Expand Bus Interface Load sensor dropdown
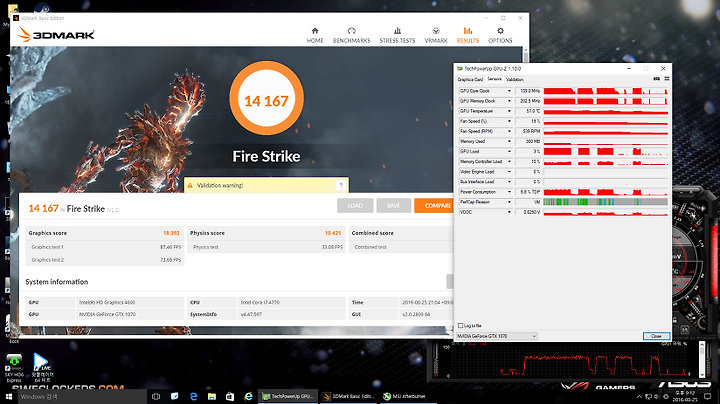The width and height of the screenshot is (720, 404). [x=509, y=182]
